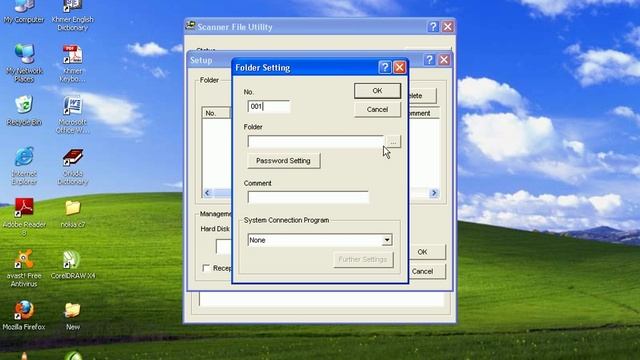This screenshot has height=360, width=640.
Task: Select the New folder icon
Action: click(73, 316)
